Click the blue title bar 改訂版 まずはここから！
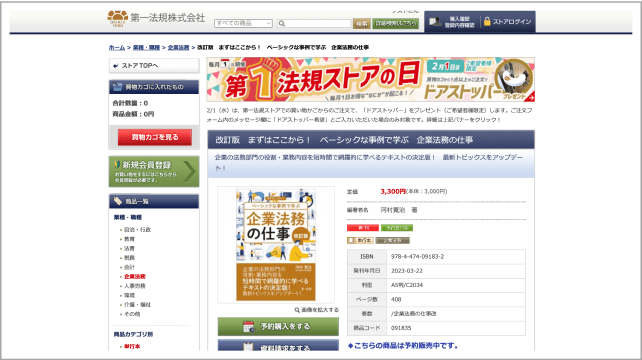Viewport: 642px width, 360px height. 371,140
